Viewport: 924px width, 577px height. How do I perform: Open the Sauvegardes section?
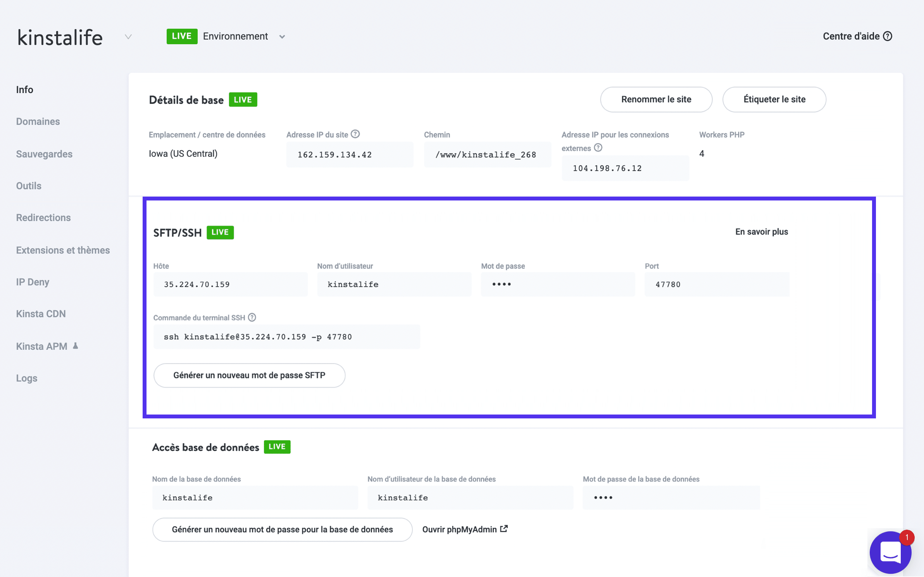coord(44,154)
